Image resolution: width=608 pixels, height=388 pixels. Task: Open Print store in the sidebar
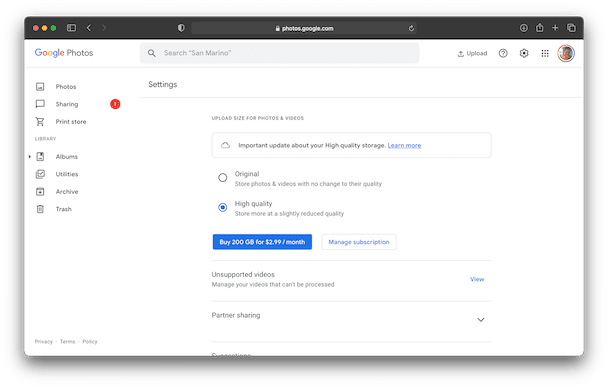pyautogui.click(x=71, y=122)
